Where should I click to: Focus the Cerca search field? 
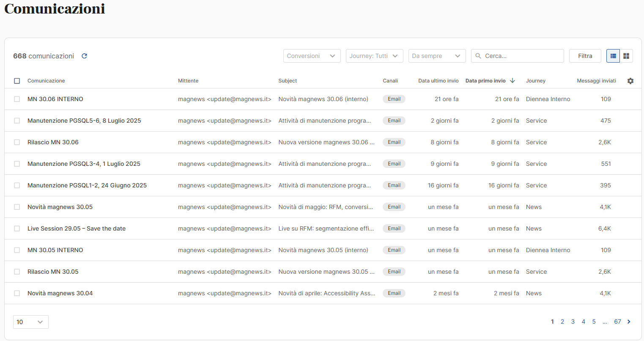click(518, 56)
